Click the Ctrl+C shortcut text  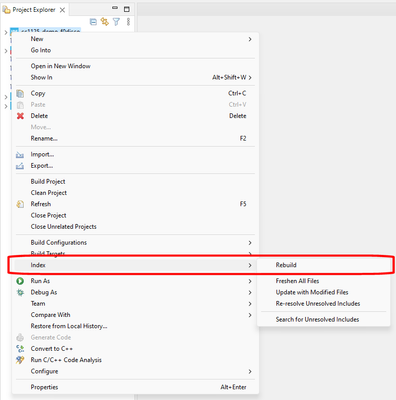pyautogui.click(x=237, y=93)
